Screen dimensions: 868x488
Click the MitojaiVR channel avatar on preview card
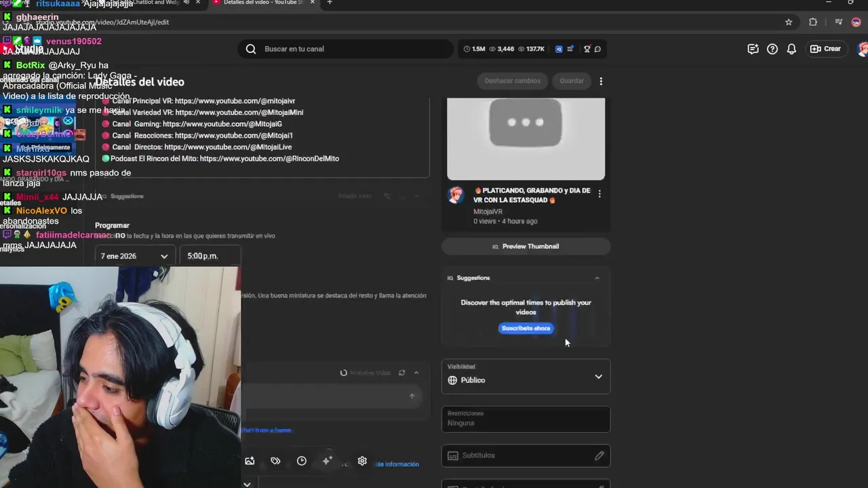(456, 195)
